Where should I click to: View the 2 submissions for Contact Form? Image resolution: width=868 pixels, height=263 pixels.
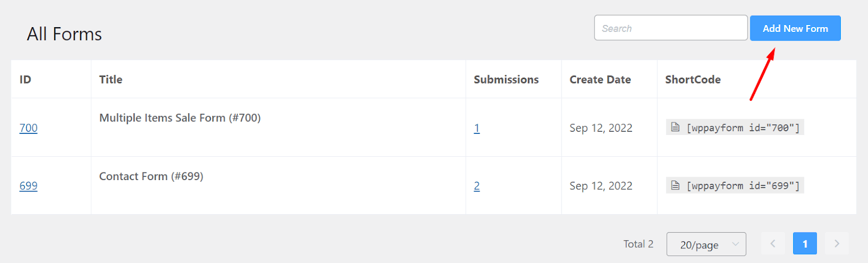(477, 187)
